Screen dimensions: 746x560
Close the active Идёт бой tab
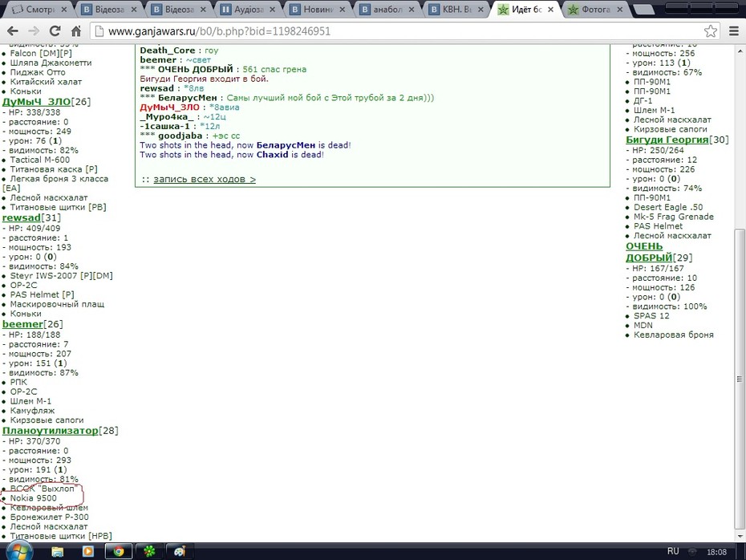point(550,9)
